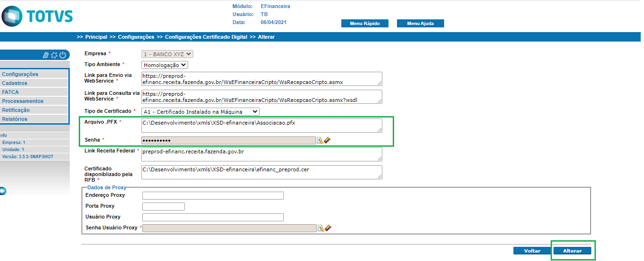Screen dimensions: 644x261
Task: Open Processamentos in the side menu
Action: [x=34, y=101]
